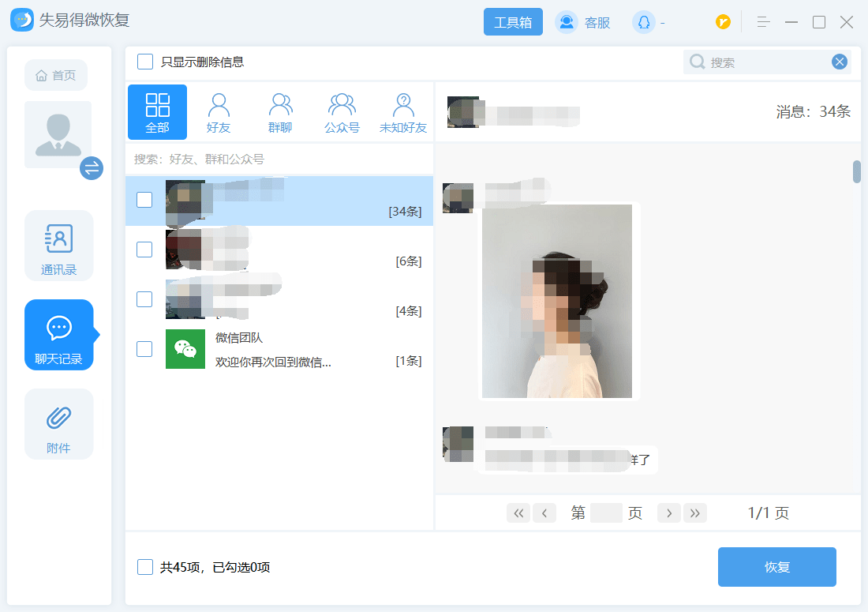Minimize the application window

click(x=791, y=22)
